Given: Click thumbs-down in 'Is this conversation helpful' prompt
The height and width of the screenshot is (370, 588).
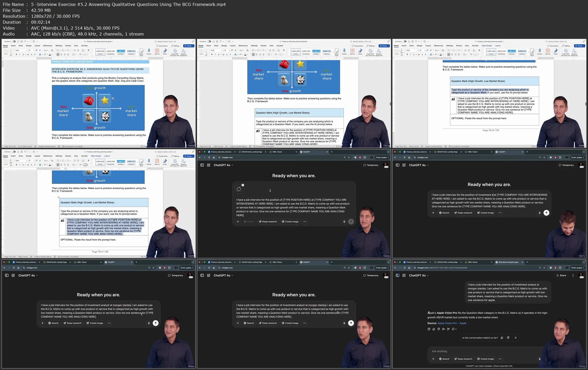Looking at the screenshot, I should click(x=508, y=338).
